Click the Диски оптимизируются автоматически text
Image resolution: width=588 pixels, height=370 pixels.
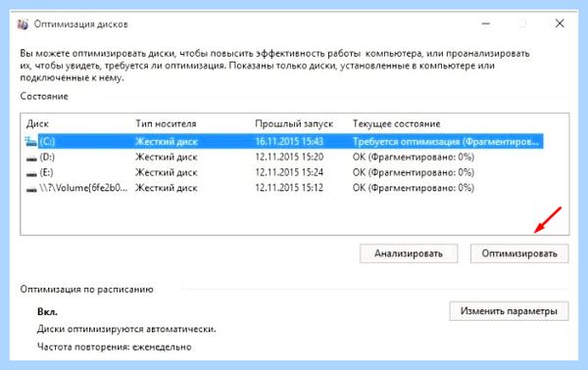tap(126, 329)
